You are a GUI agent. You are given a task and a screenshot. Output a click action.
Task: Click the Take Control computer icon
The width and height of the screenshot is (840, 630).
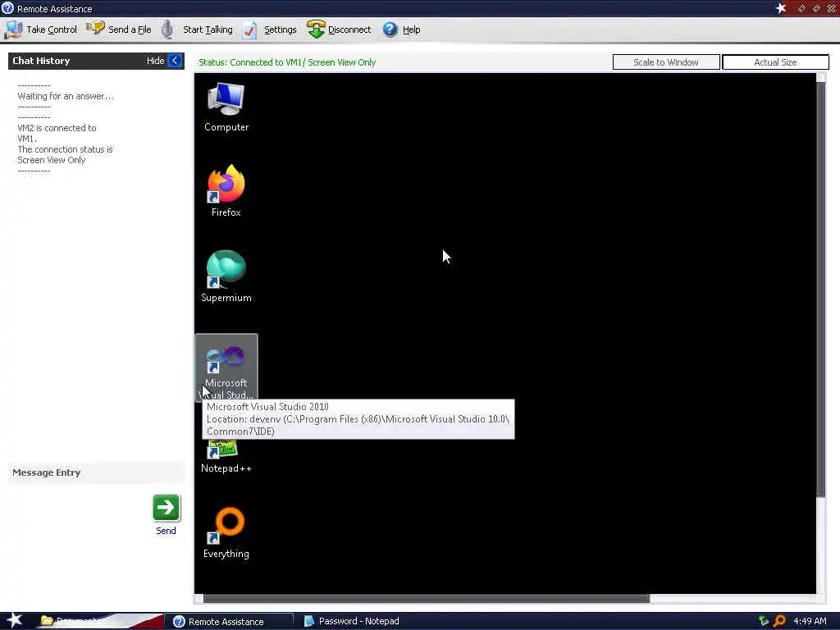[13, 30]
